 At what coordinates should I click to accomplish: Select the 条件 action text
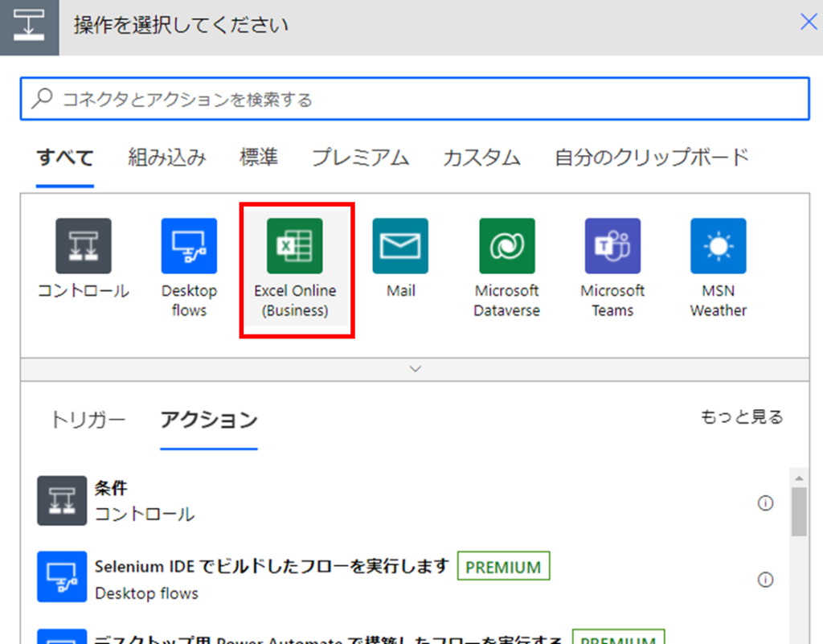click(111, 488)
